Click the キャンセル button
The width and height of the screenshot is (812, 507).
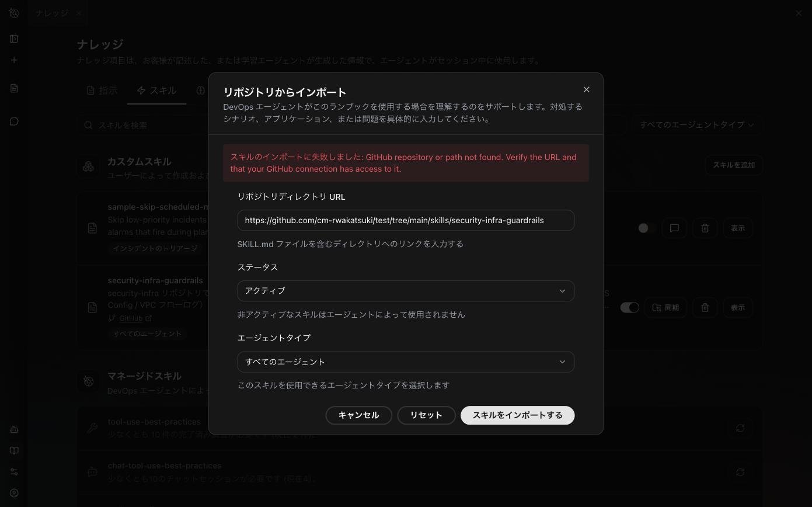point(358,415)
